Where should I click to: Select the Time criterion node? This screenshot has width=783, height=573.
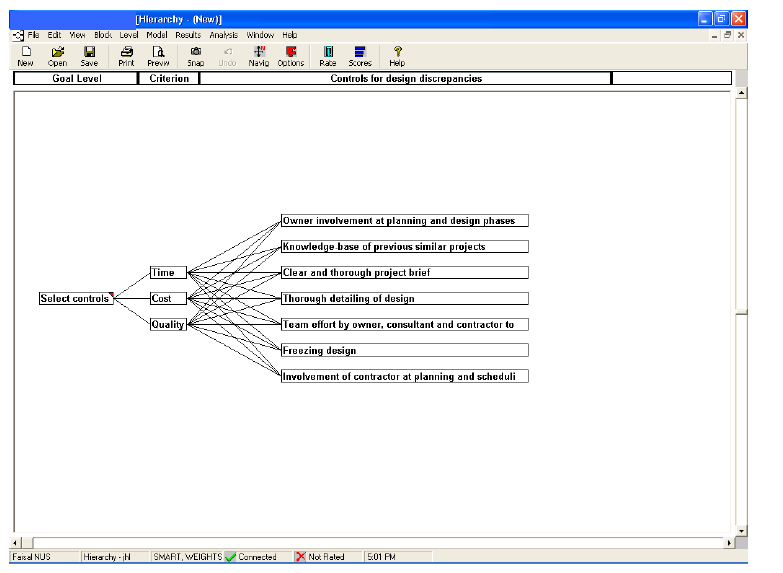point(168,273)
